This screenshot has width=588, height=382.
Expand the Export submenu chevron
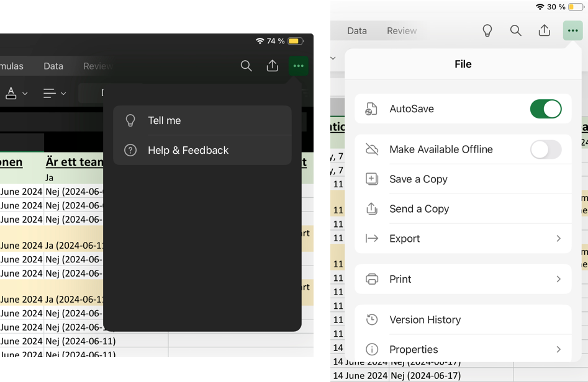click(x=558, y=238)
